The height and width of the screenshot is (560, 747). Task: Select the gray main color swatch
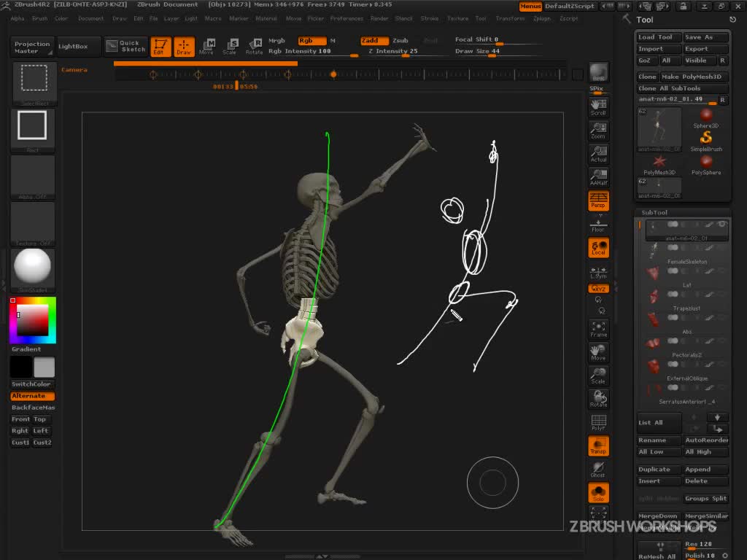pyautogui.click(x=44, y=367)
